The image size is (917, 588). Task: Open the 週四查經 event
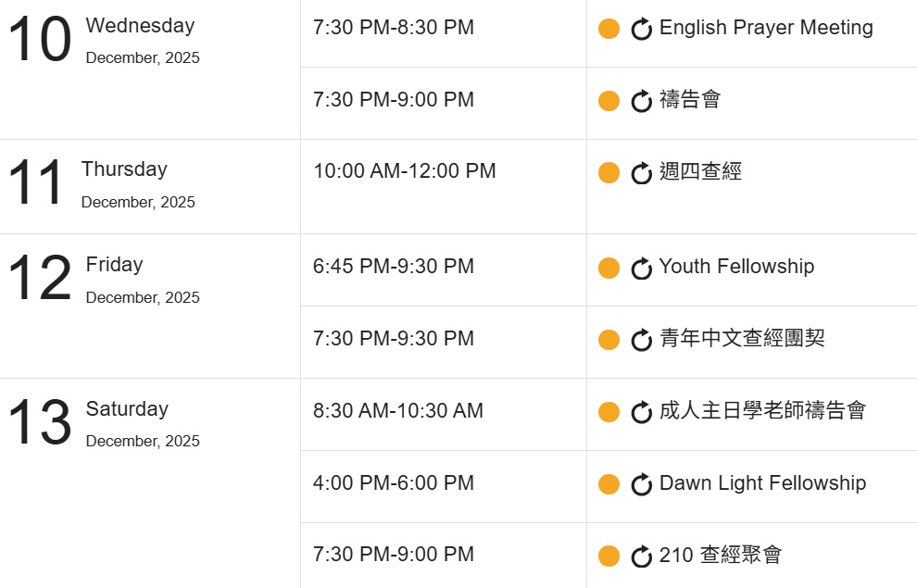[700, 171]
